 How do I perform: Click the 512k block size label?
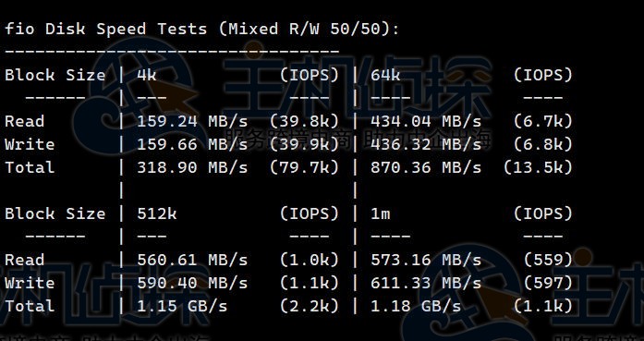(157, 213)
